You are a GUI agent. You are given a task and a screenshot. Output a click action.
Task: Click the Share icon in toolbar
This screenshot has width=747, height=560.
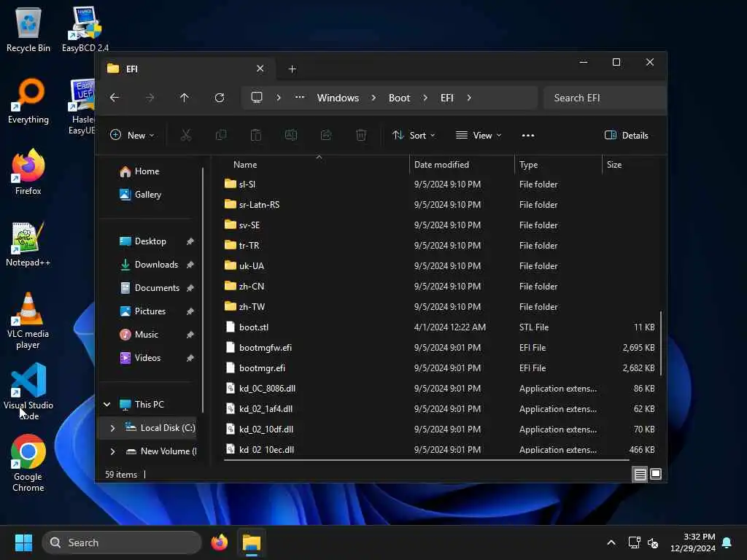[326, 135]
